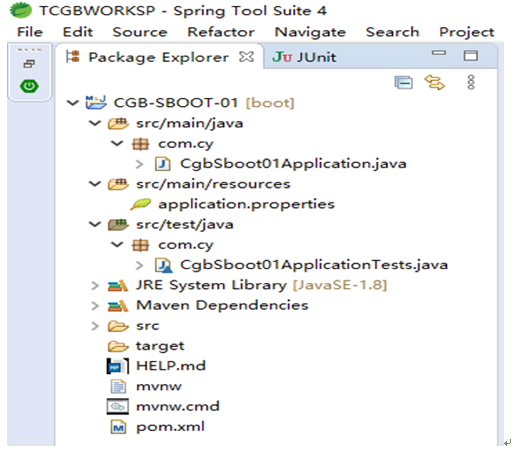Click the Package Explorer tab icon
The width and height of the screenshot is (514, 453).
tap(73, 56)
